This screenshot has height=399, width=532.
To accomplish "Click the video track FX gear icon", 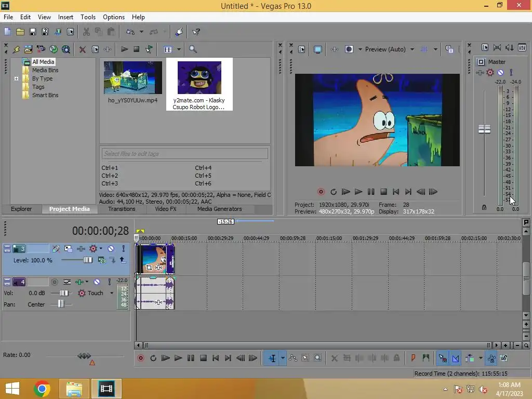I will [93, 249].
